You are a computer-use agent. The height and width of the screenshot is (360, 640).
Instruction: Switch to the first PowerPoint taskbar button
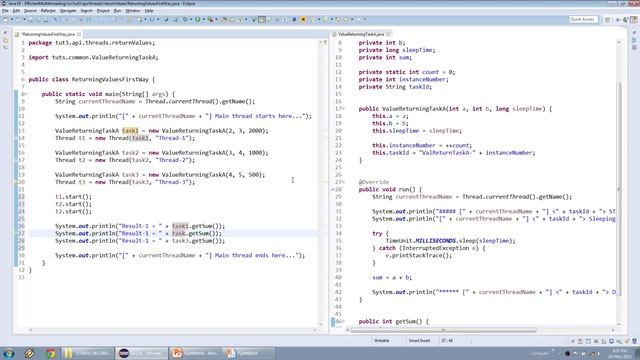click(196, 353)
